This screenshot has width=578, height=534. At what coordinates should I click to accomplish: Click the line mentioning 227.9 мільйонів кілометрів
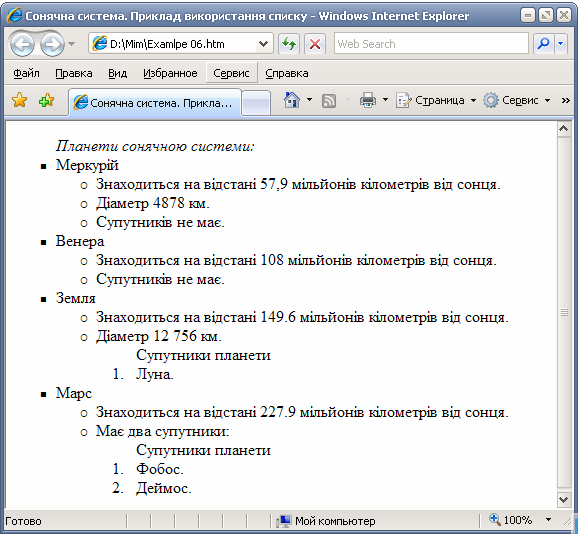[x=302, y=412]
